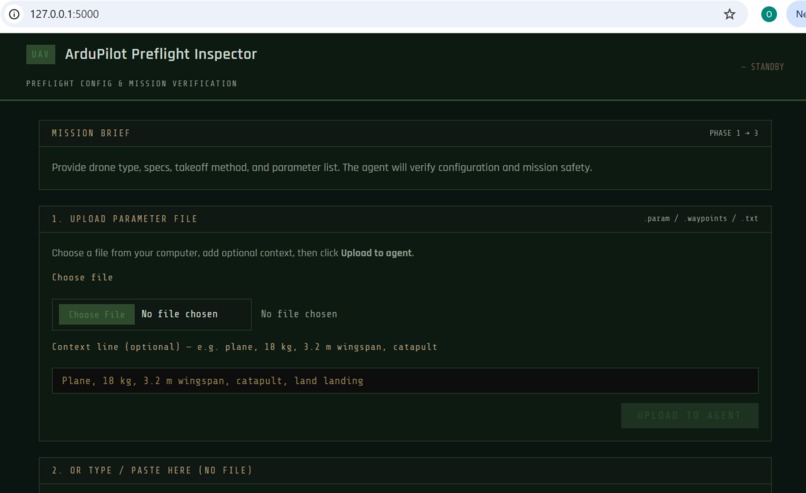Click the ArduPilot Preflight Inspector title
Image resolution: width=806 pixels, height=493 pixels.
pos(161,54)
